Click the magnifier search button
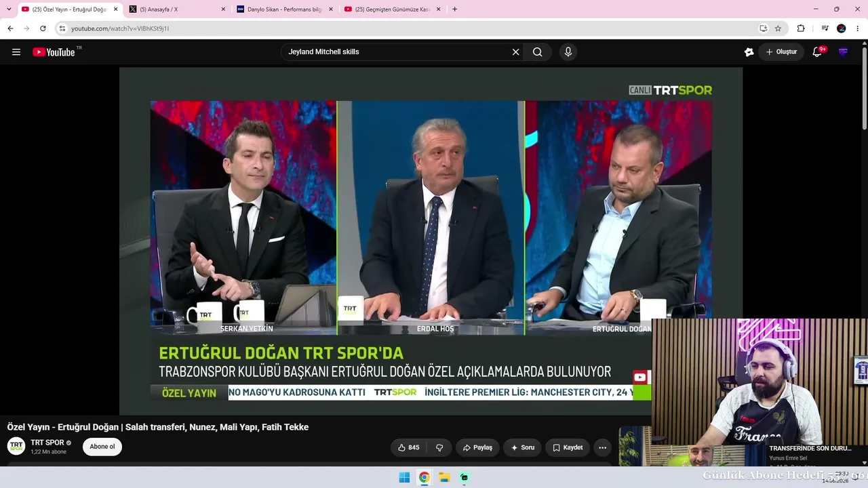Image resolution: width=868 pixels, height=488 pixels. pyautogui.click(x=537, y=52)
